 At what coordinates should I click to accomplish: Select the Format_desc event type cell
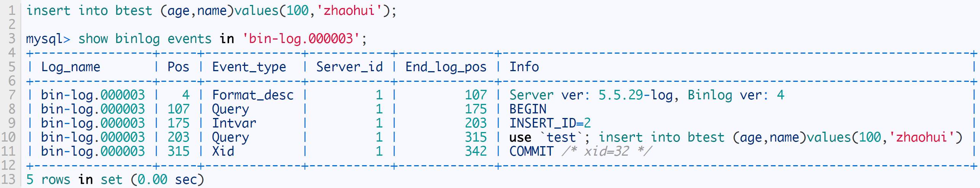coord(253,95)
